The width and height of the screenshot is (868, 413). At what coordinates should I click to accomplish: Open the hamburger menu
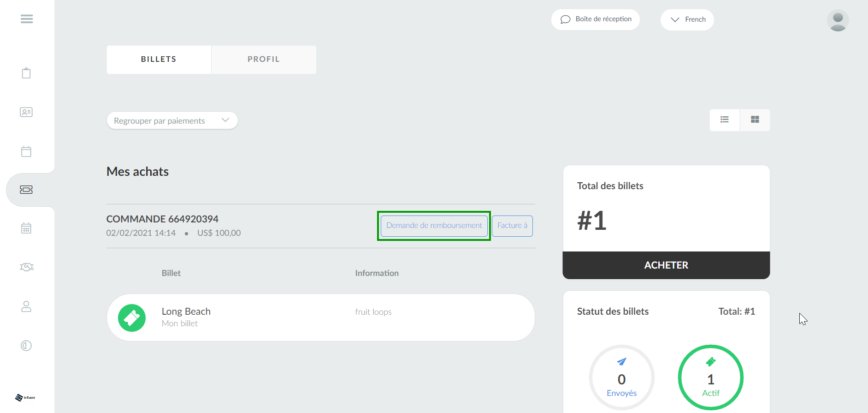tap(27, 19)
